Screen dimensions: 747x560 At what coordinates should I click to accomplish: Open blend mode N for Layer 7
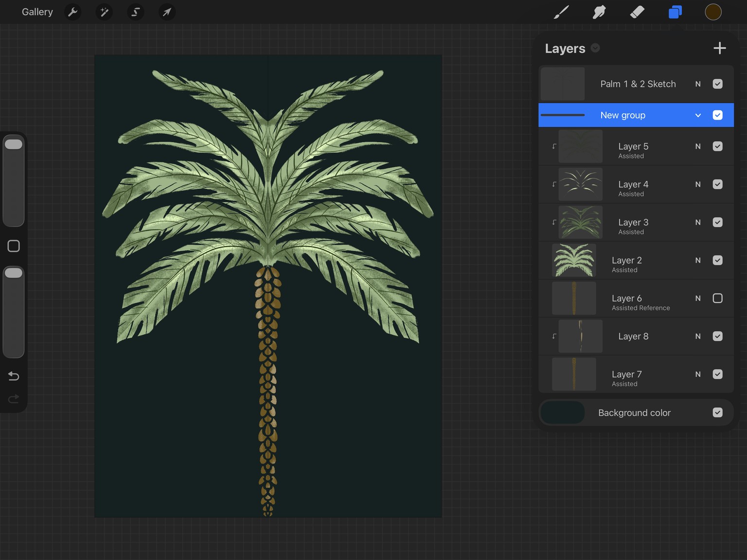[x=698, y=374]
